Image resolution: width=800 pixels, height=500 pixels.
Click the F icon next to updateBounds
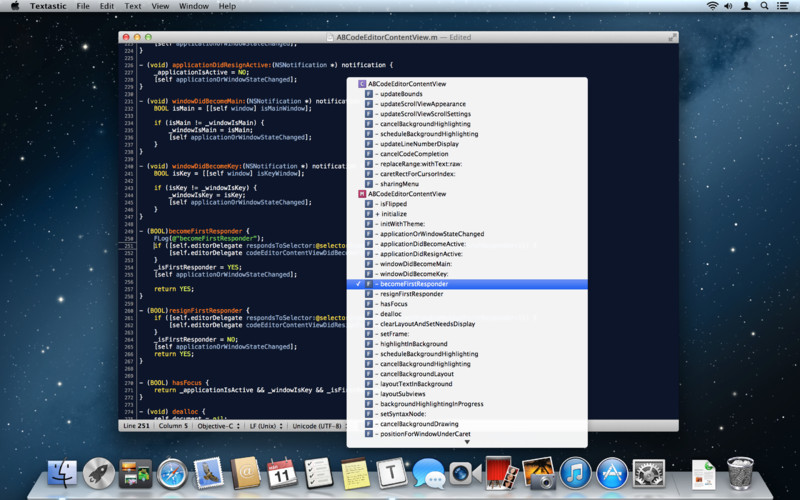tap(369, 94)
